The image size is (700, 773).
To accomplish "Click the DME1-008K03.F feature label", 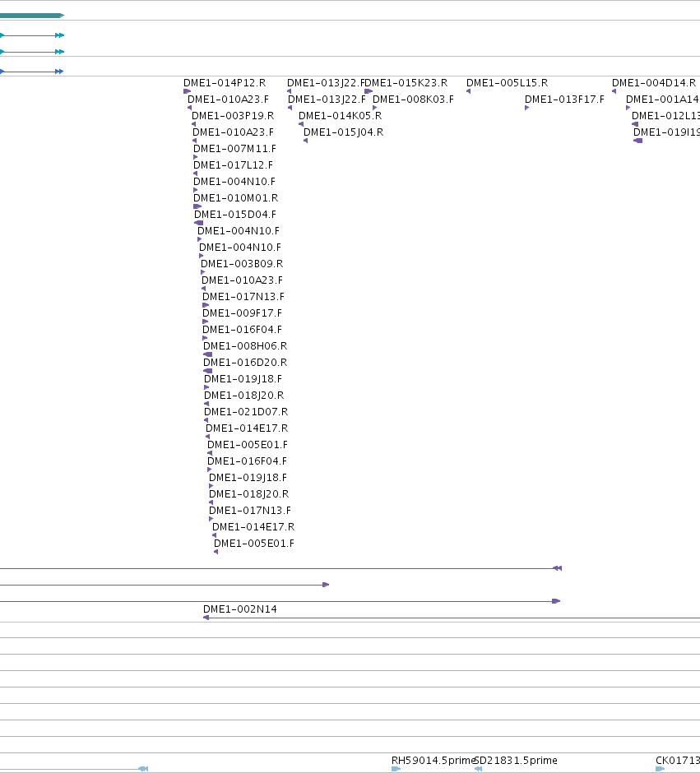I will [413, 100].
